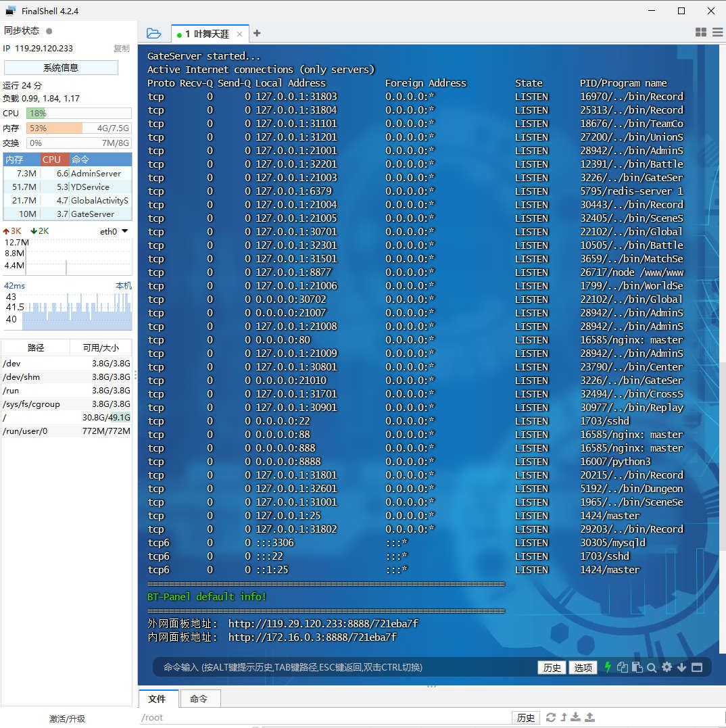Image resolution: width=726 pixels, height=728 pixels.
Task: Select the /run/user/0 disk row
Action: (66, 431)
